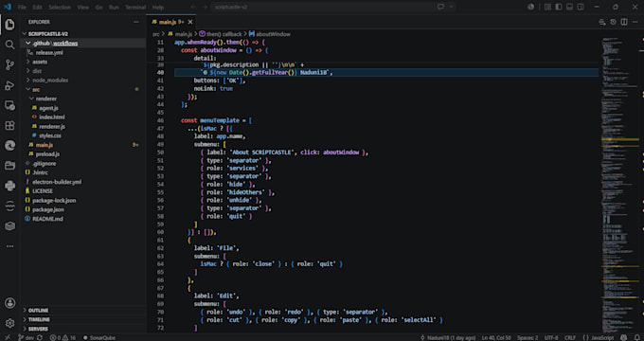Open README.md in explorer
Image resolution: width=644 pixels, height=341 pixels.
click(84, 219)
